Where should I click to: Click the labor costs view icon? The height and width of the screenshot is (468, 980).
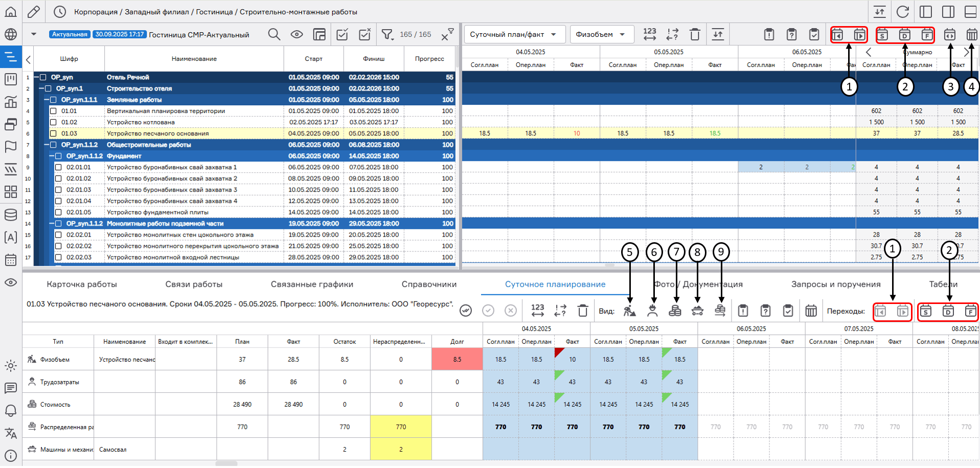(x=652, y=311)
